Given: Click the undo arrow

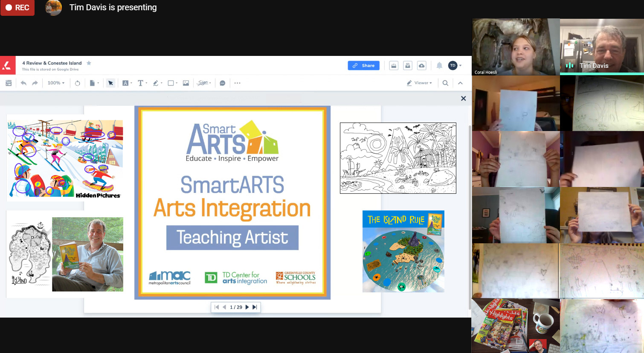Looking at the screenshot, I should [23, 83].
